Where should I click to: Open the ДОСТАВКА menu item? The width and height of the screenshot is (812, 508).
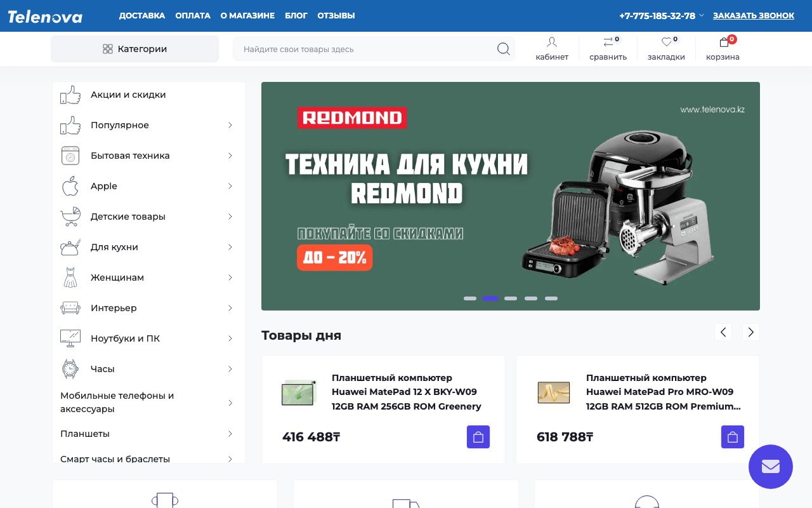coord(142,16)
